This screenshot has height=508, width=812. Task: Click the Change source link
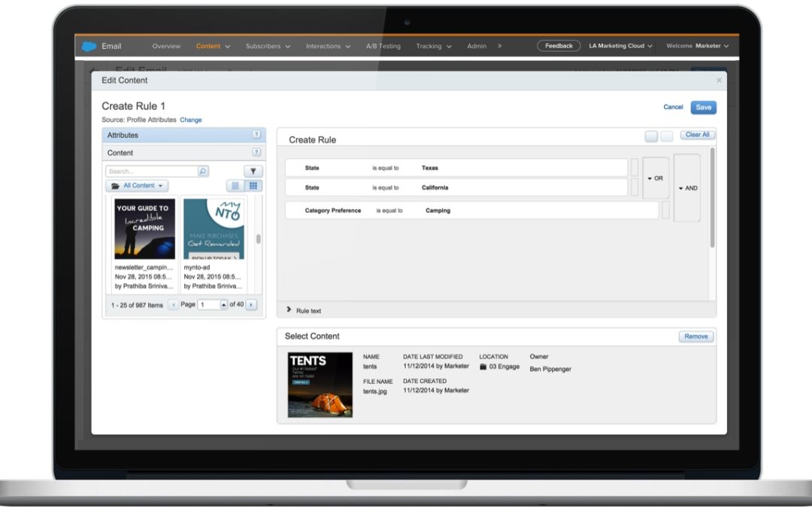click(x=190, y=120)
